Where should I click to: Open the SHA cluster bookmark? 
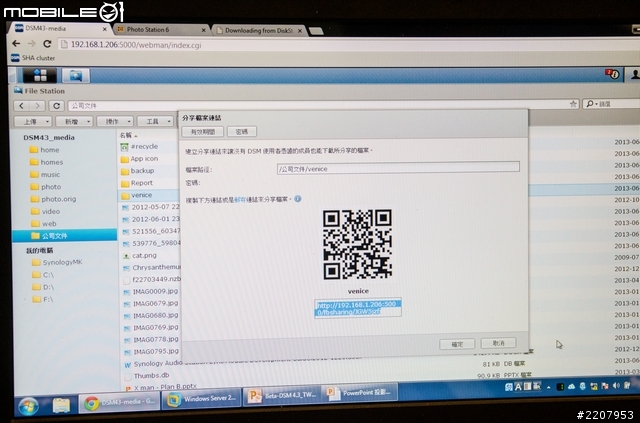point(33,58)
